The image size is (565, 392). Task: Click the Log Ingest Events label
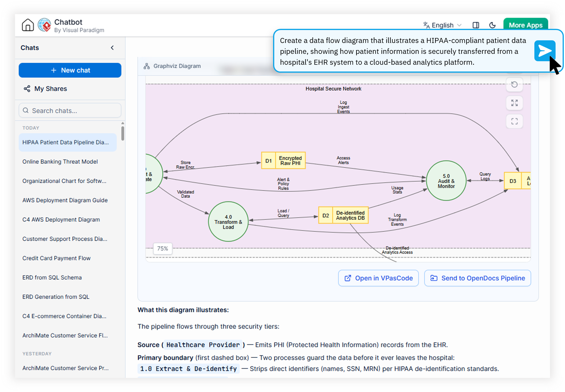(343, 107)
